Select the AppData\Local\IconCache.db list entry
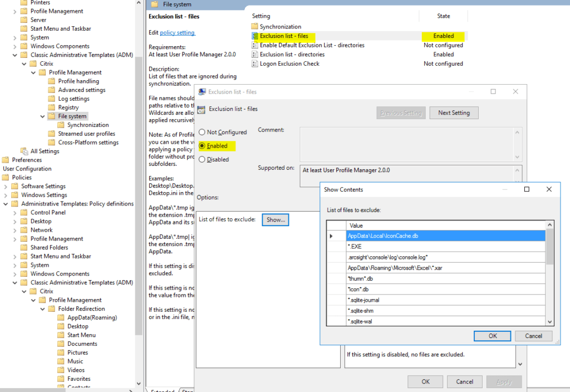 [x=384, y=235]
